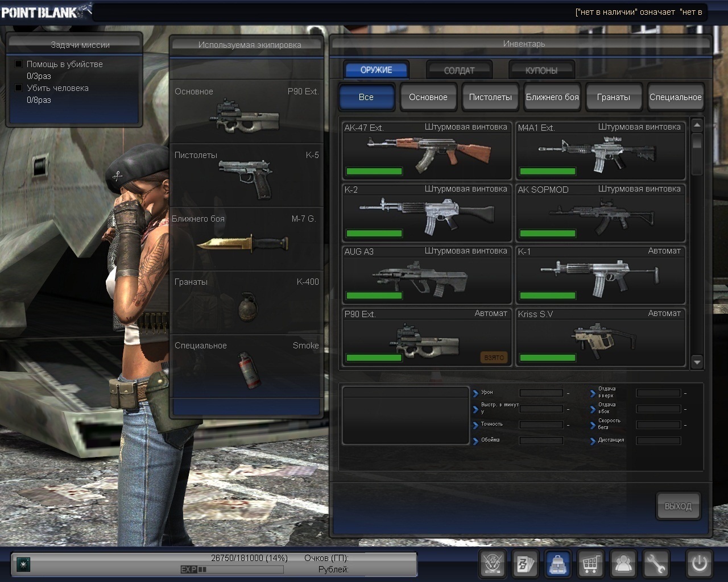The image size is (728, 582).
Task: Click the AK-47 Ext. green durability bar
Action: (374, 171)
